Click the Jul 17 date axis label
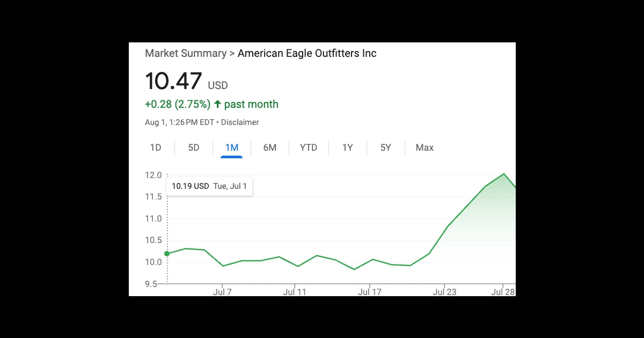The height and width of the screenshot is (338, 644). point(369,292)
